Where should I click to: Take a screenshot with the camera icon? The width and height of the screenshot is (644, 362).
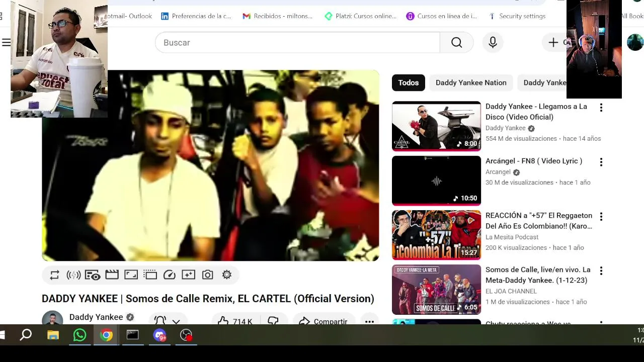click(207, 275)
